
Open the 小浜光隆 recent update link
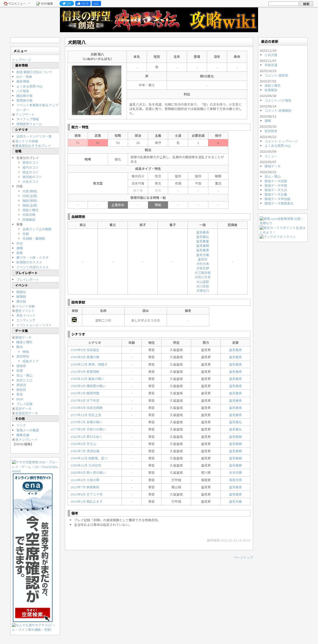pos(271,55)
